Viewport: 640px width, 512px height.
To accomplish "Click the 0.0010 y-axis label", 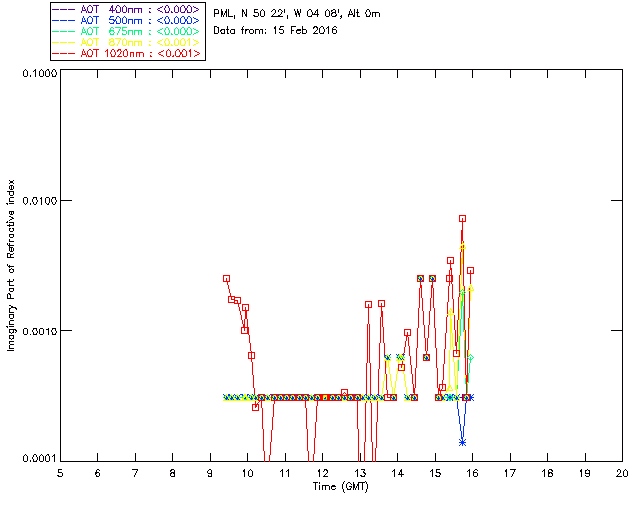I will tap(40, 331).
